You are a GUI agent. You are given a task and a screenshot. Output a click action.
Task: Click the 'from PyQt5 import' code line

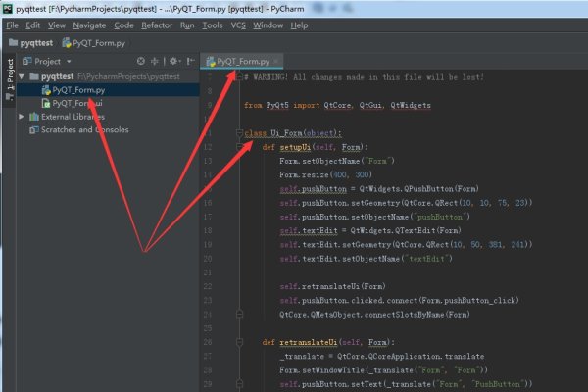(x=337, y=106)
